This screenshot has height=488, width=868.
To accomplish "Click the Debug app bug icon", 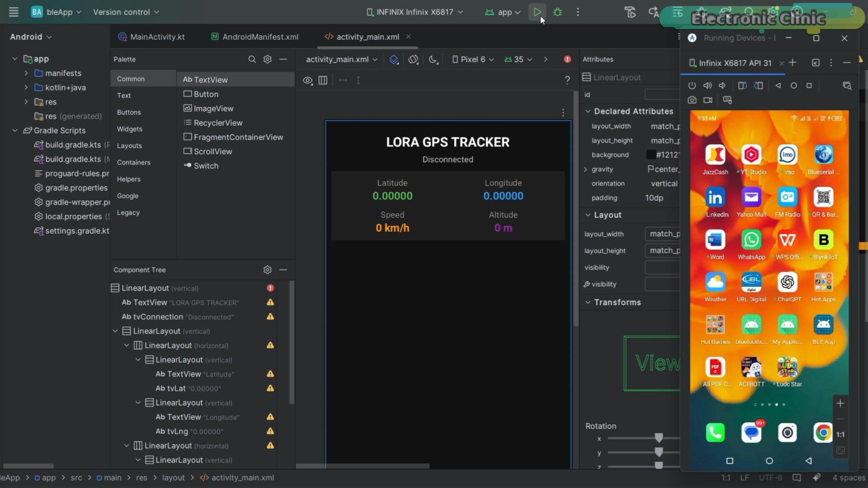I will (x=557, y=12).
